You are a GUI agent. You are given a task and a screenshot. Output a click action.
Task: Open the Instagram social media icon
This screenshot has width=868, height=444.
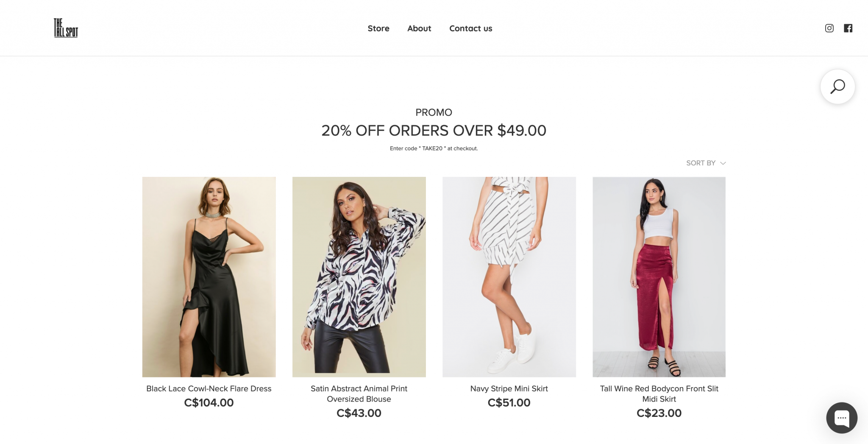tap(829, 28)
